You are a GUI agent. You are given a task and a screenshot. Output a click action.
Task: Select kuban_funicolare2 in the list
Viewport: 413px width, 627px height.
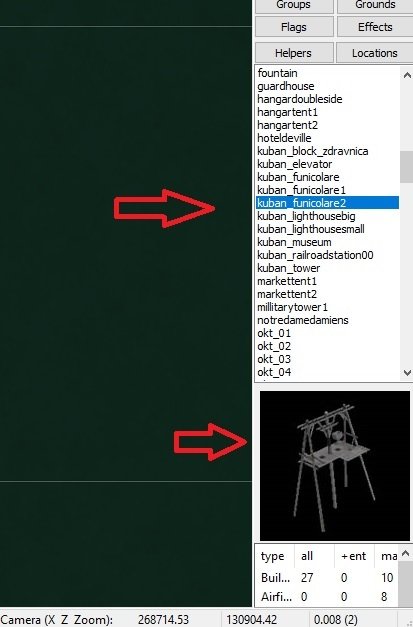pyautogui.click(x=327, y=203)
